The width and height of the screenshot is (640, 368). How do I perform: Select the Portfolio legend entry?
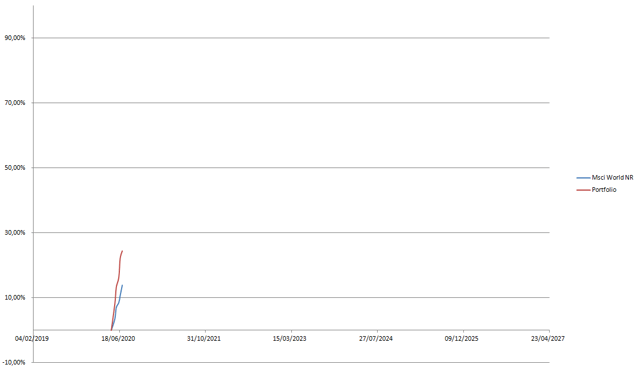596,190
